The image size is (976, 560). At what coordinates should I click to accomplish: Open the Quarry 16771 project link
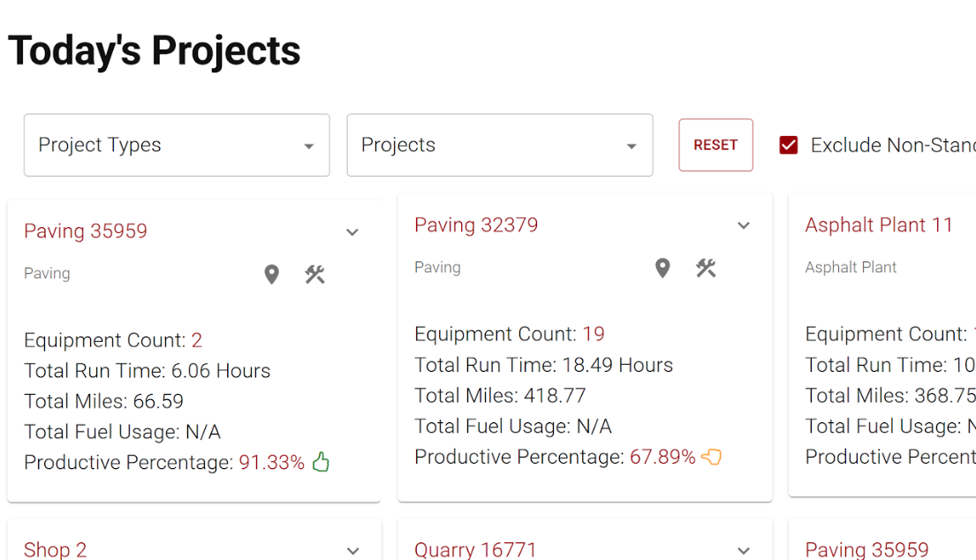(x=475, y=549)
